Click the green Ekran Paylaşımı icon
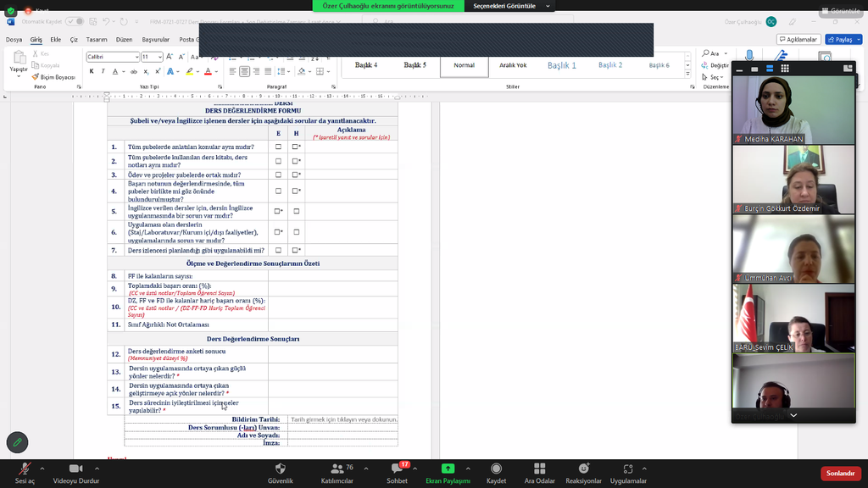868x488 pixels. pyautogui.click(x=448, y=469)
